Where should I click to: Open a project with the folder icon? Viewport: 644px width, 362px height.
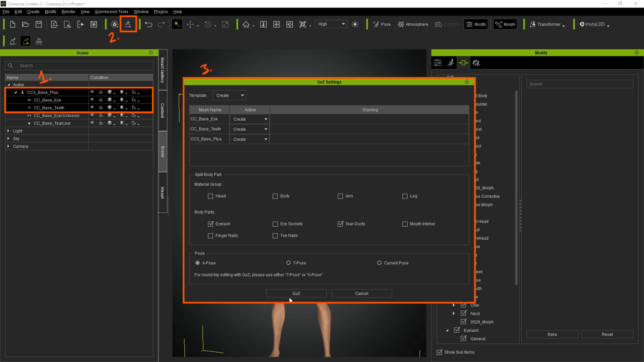[26, 24]
